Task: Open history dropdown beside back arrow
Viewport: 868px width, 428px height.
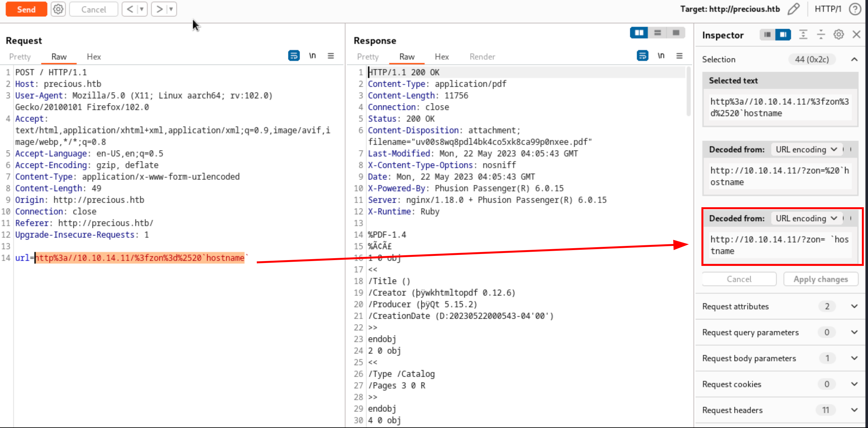Action: click(x=142, y=9)
